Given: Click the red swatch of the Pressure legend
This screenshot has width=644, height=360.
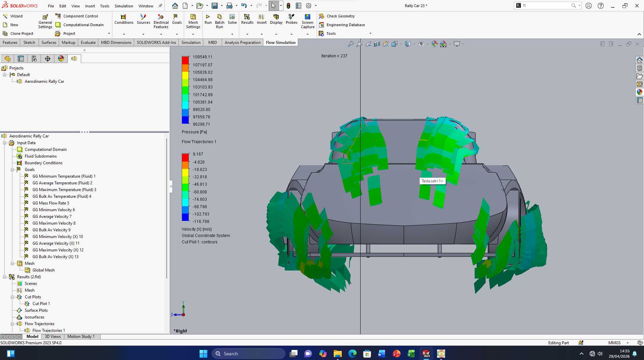Looking at the screenshot, I should tap(185, 60).
